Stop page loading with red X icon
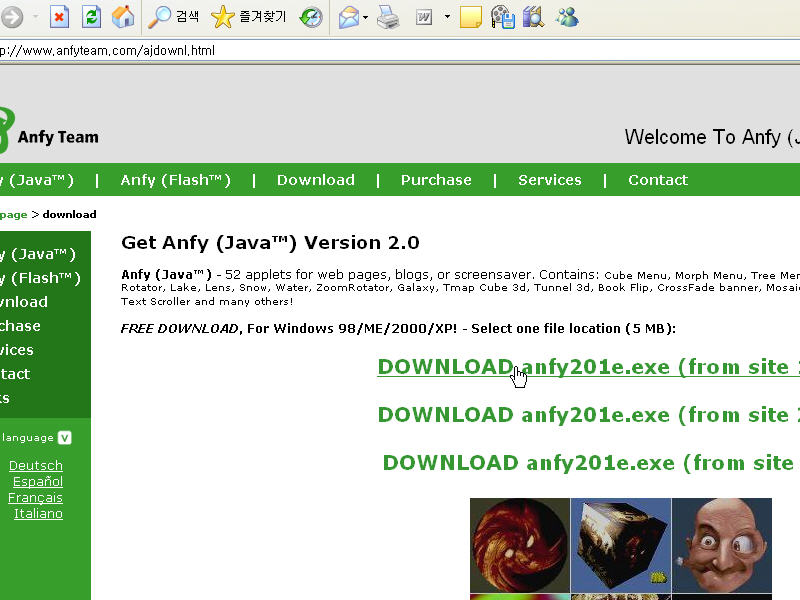The image size is (800, 600). (x=59, y=17)
